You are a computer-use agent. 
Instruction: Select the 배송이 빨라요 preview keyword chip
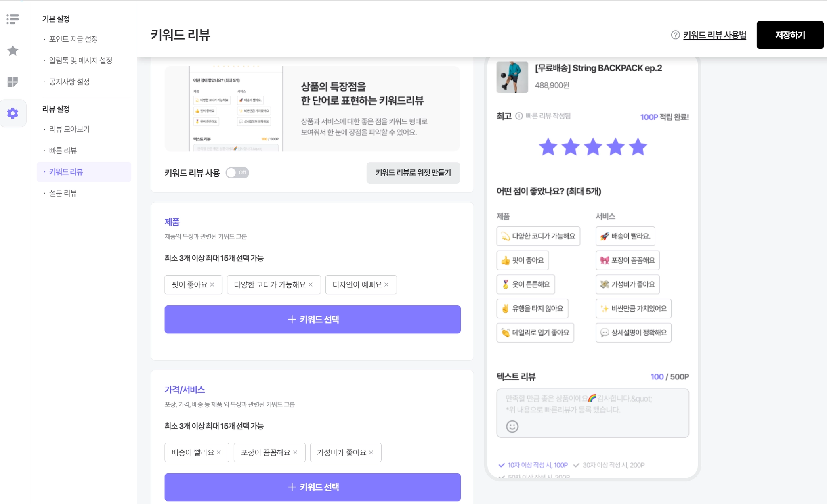pyautogui.click(x=625, y=236)
